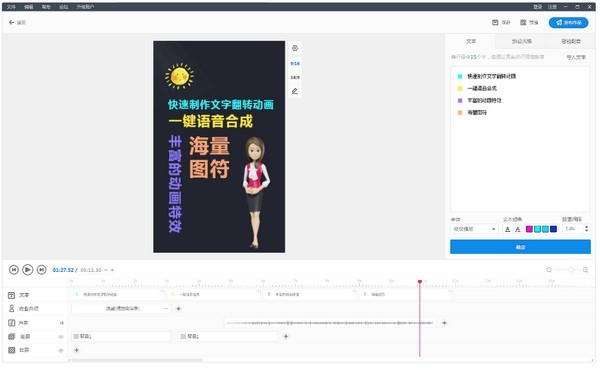Select the third text clip on timeline
The height and width of the screenshot is (370, 600).
(x=310, y=295)
